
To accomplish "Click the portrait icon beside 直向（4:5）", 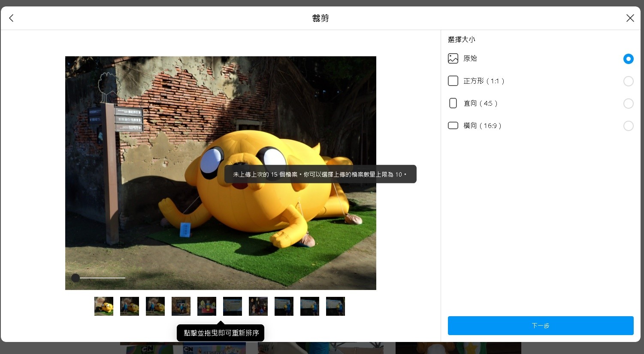I will (453, 103).
